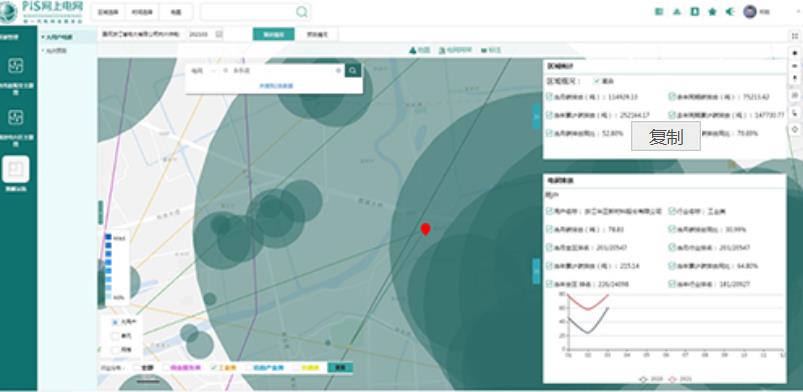Click the star favorites icon in the header
This screenshot has height=392, width=803.
[712, 12]
